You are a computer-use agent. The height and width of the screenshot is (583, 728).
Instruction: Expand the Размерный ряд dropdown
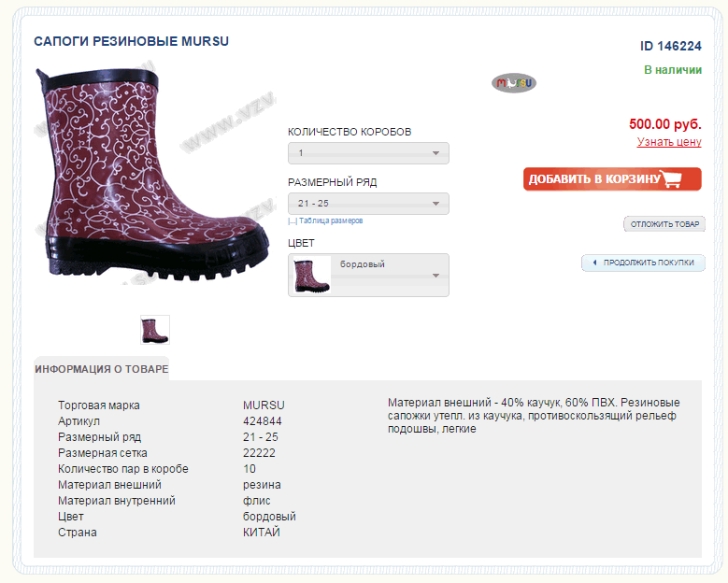click(x=368, y=204)
